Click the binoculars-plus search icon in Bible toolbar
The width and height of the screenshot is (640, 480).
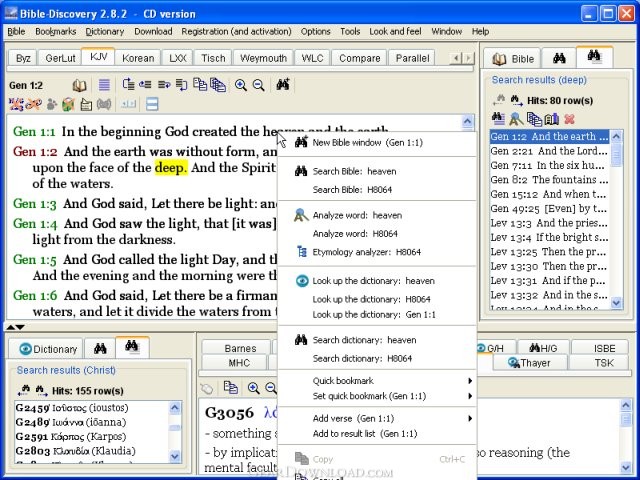[x=283, y=84]
